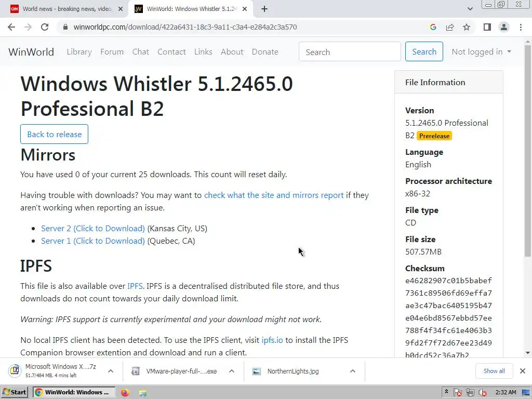Open the Windows Start menu

click(x=14, y=392)
